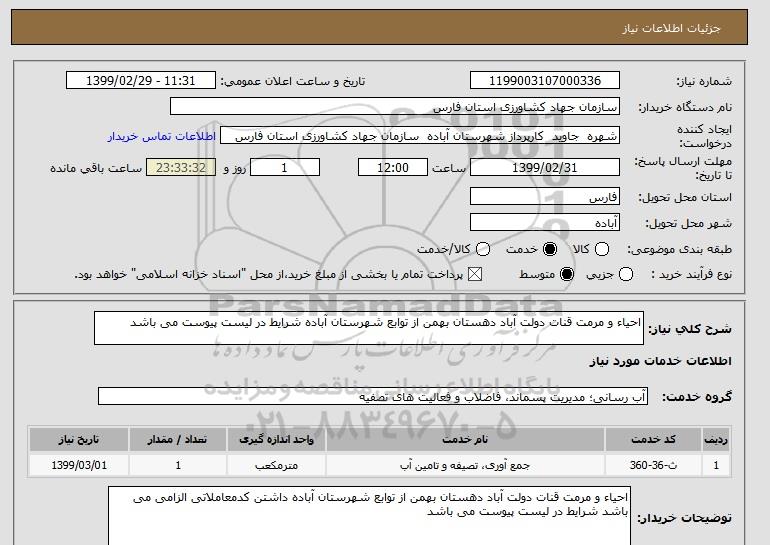770x545 pixels.
Task: Click the request creator field شهره جاوید
Action: [x=420, y=136]
